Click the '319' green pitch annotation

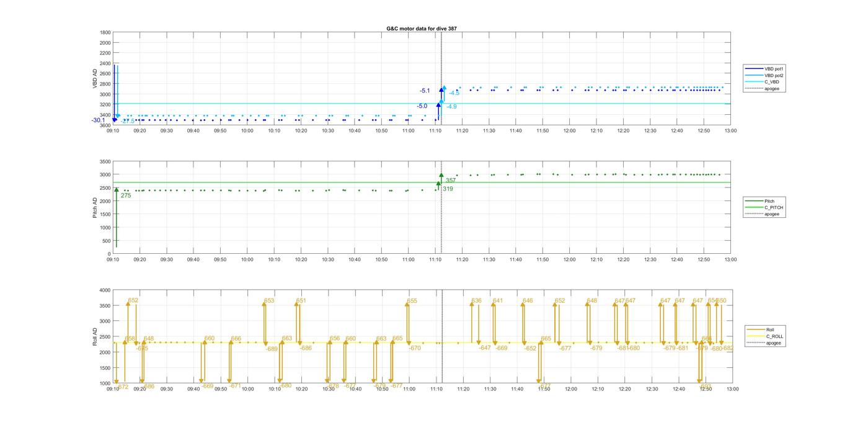click(x=448, y=189)
